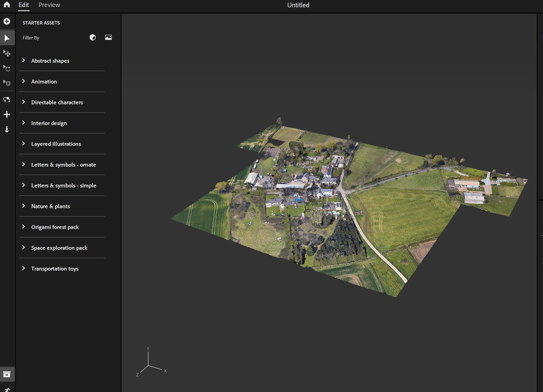
Task: Open the Origami forest pack section
Action: (x=55, y=227)
